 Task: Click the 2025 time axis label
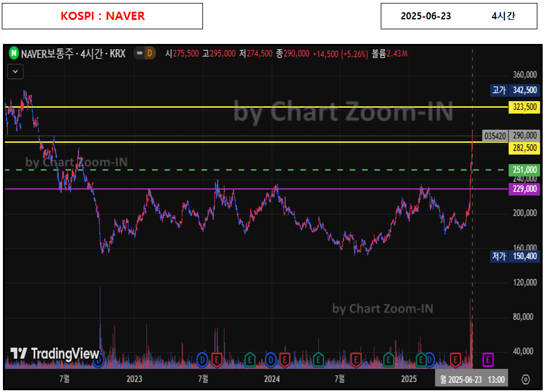[x=409, y=379]
